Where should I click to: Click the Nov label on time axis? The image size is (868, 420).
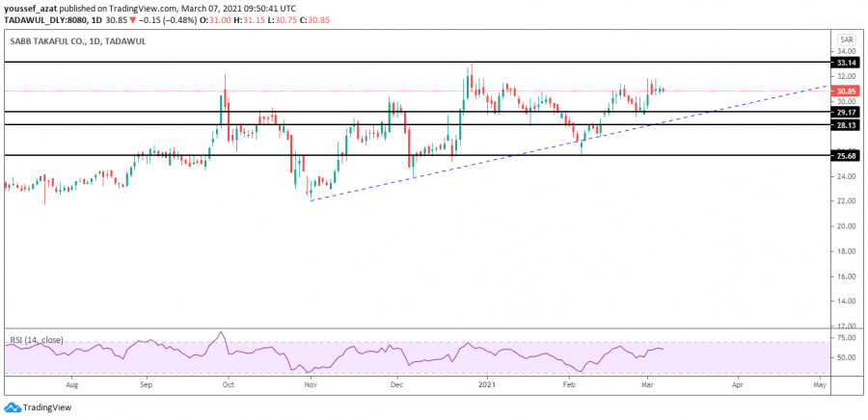coord(311,383)
